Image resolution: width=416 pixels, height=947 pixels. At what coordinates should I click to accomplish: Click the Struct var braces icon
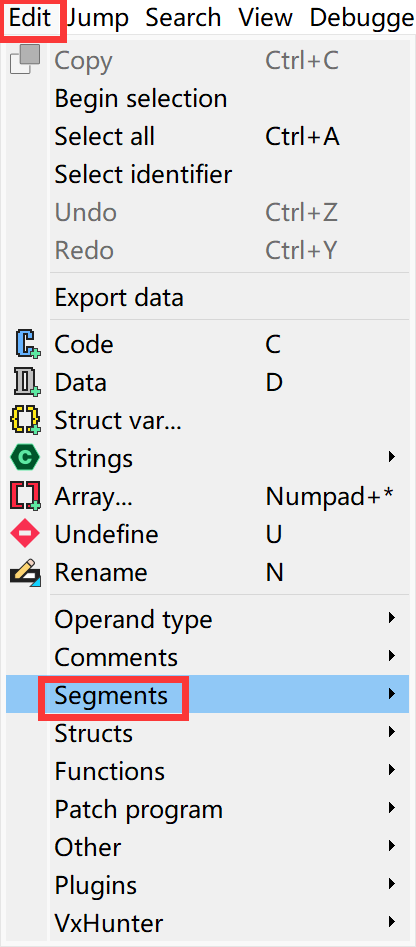pos(25,421)
